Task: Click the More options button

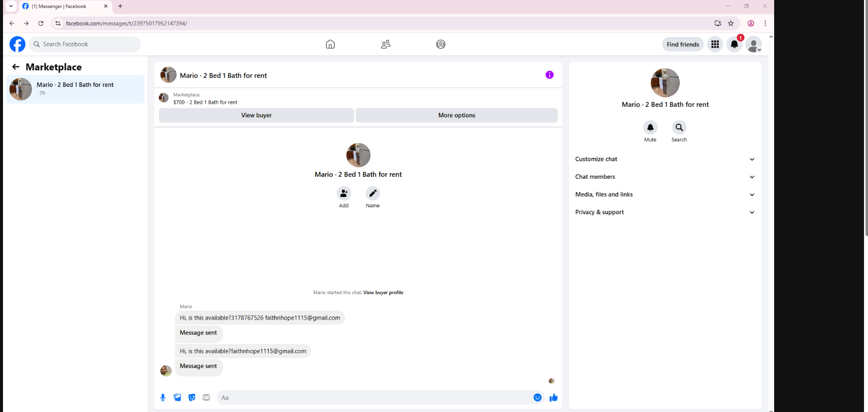Action: pyautogui.click(x=457, y=115)
